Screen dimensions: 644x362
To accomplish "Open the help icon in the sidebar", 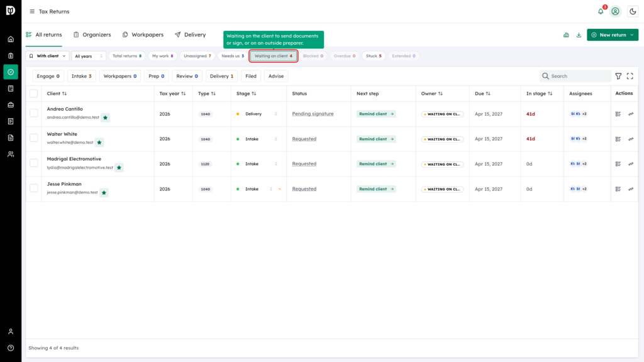I will [11, 348].
